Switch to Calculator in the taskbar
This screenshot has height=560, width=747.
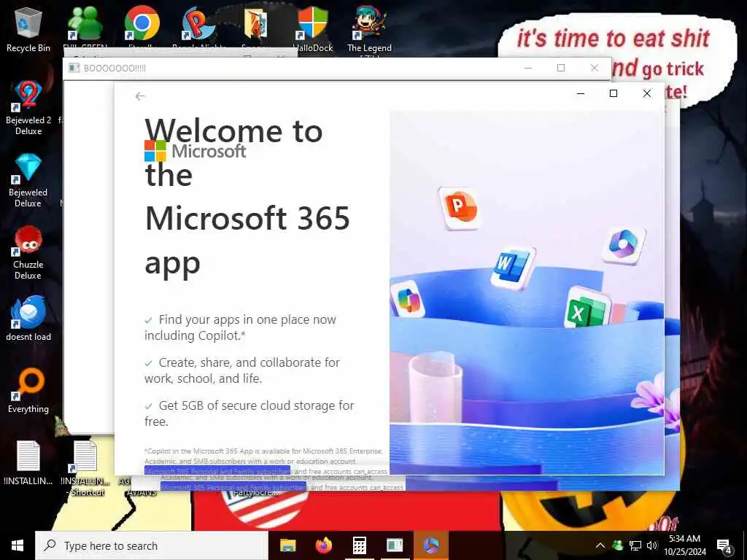(x=359, y=545)
